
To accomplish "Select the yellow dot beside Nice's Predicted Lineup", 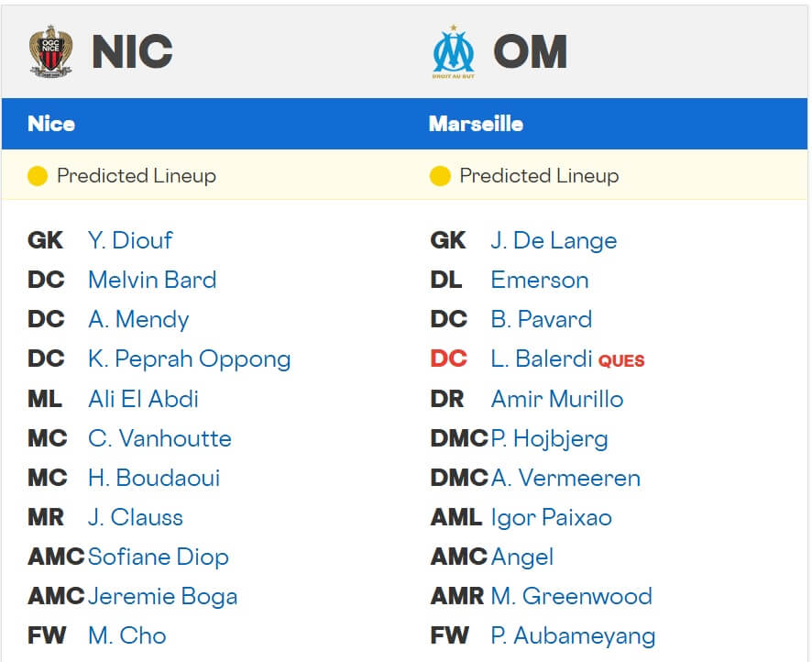I will click(38, 174).
